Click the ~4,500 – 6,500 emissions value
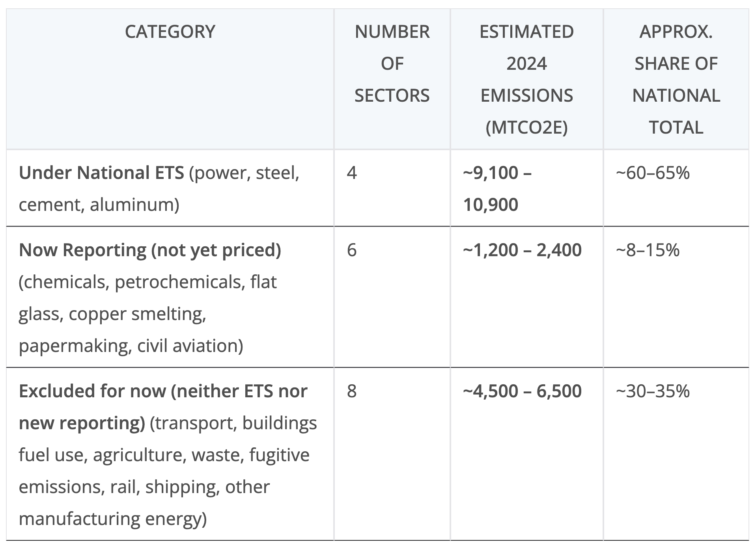Screen dimensions: 756x551 pos(522,391)
